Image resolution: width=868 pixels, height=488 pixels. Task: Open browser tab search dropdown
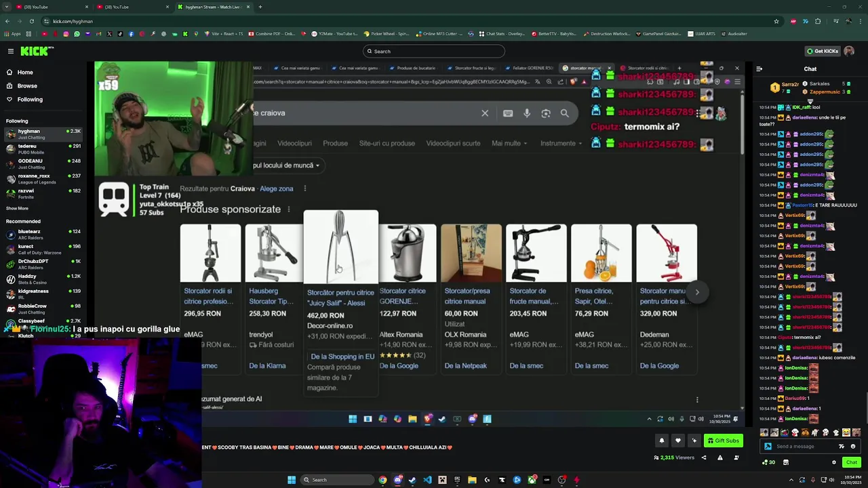coord(7,7)
